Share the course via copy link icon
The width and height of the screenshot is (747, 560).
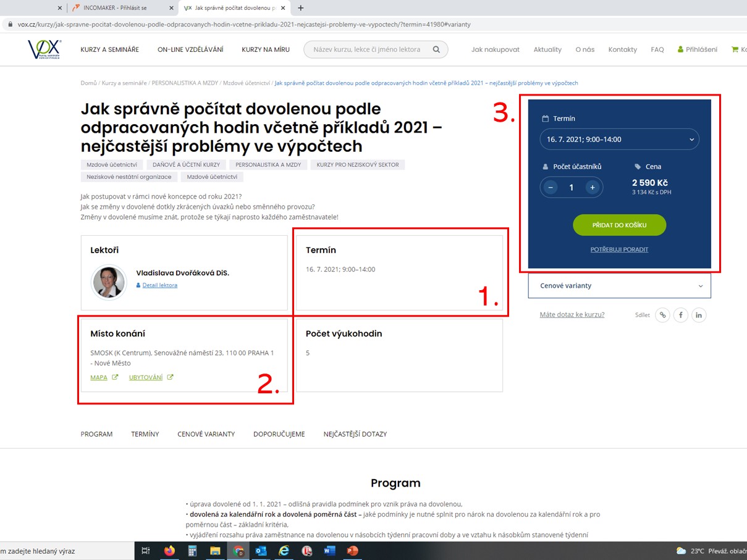[662, 315]
